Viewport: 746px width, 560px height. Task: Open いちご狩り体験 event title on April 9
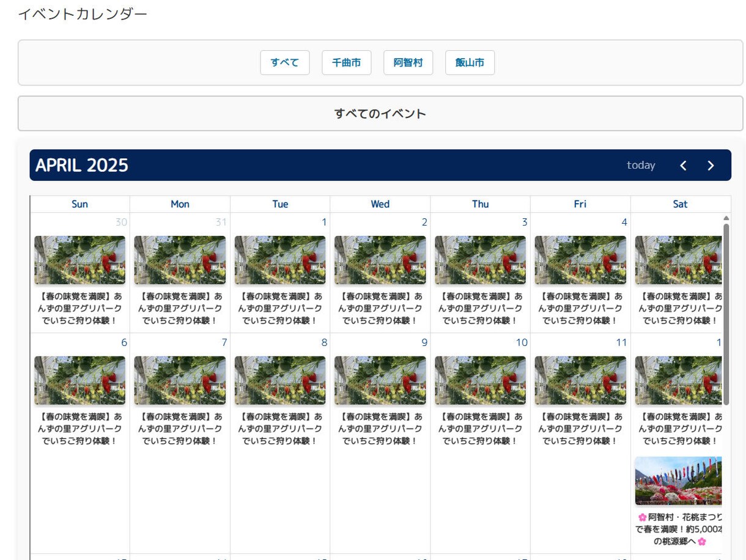click(380, 429)
